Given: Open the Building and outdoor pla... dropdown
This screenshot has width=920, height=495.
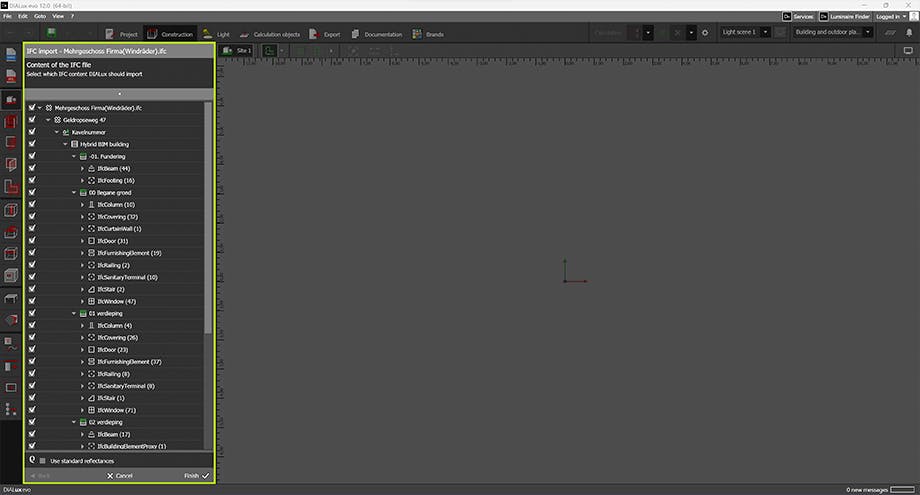Looking at the screenshot, I should point(868,32).
